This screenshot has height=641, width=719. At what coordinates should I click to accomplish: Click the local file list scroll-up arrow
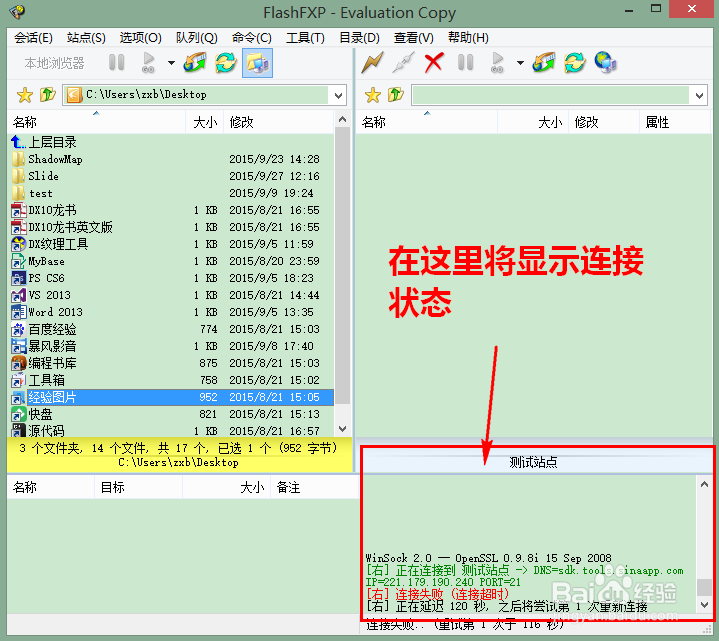click(342, 119)
